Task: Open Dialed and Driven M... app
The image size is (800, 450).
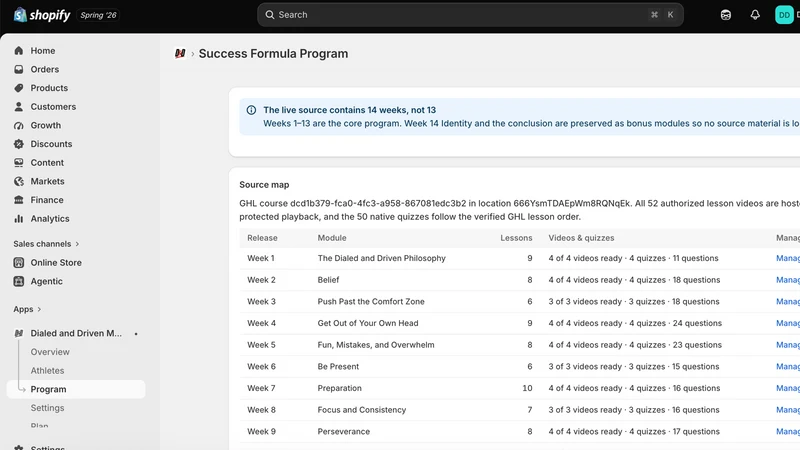Action: coord(76,333)
